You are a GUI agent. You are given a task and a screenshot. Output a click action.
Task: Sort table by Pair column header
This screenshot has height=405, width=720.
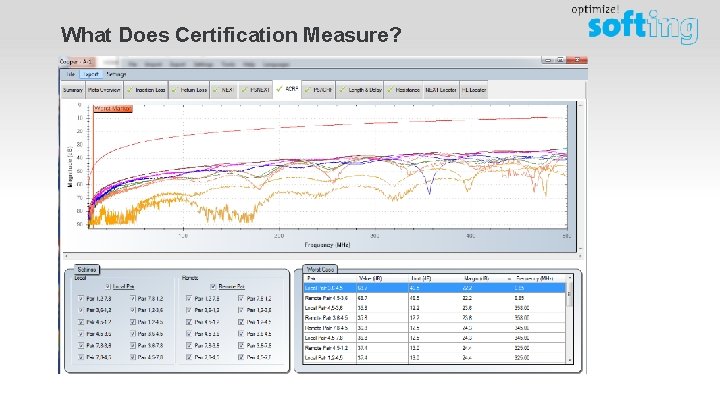pos(330,278)
